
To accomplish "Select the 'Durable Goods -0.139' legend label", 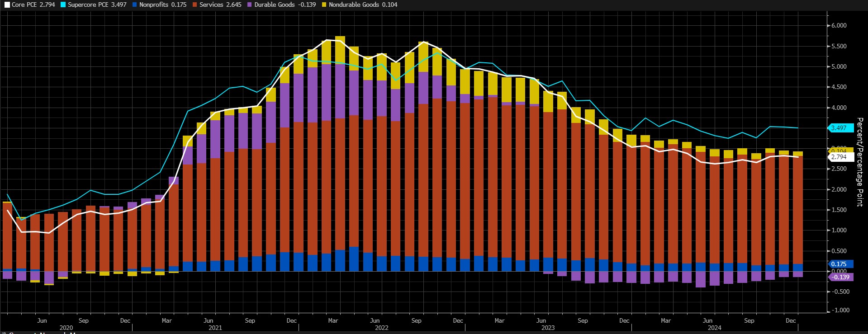I will [285, 5].
